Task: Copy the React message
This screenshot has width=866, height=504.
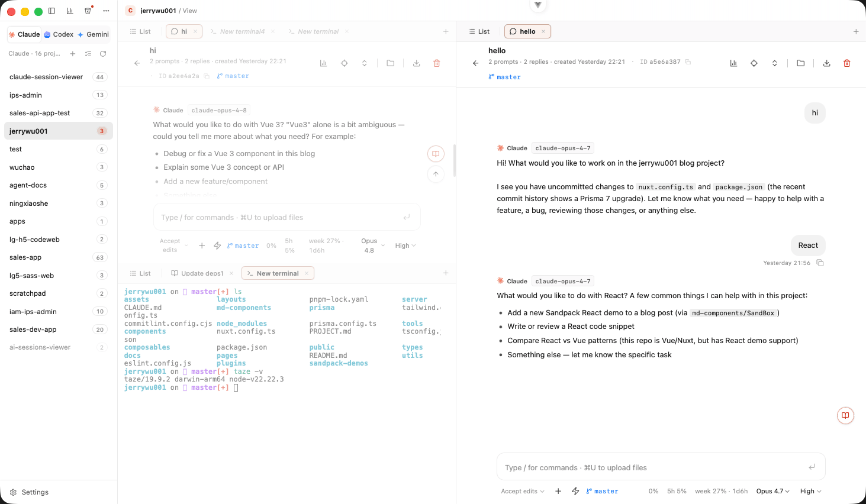Action: (820, 263)
